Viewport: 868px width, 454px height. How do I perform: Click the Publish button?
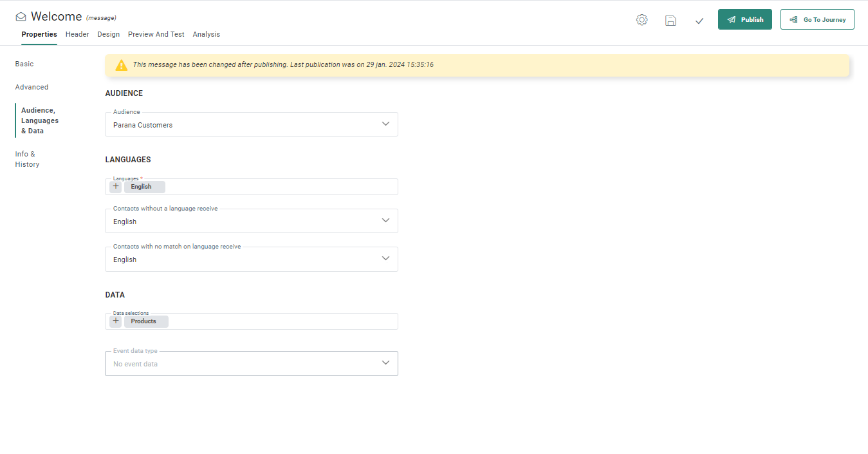pos(744,19)
